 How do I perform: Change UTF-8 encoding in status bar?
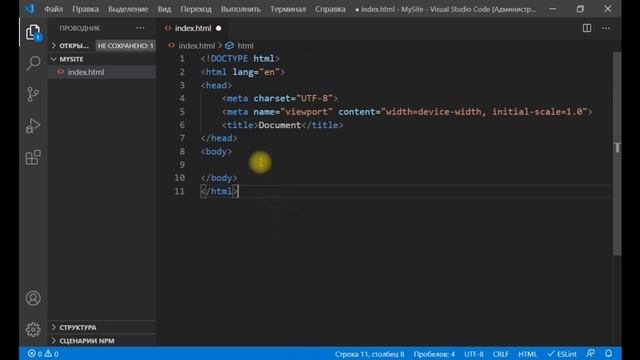(x=474, y=354)
